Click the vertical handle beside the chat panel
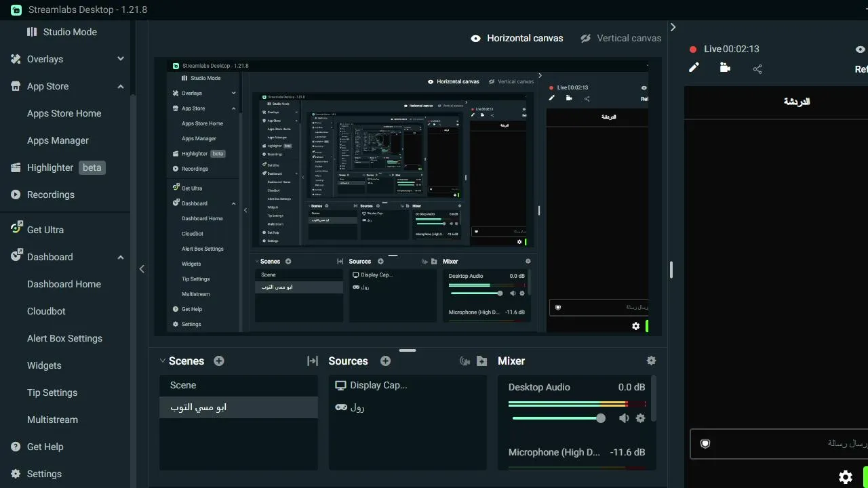The height and width of the screenshot is (488, 868). [671, 270]
